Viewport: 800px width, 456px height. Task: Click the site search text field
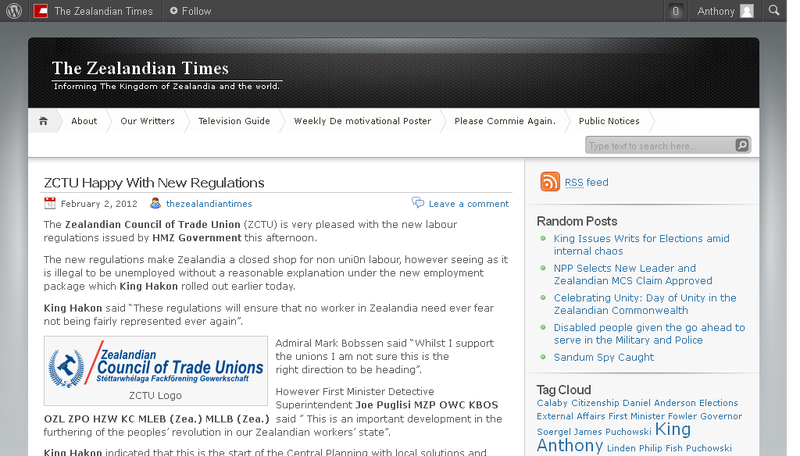pos(660,145)
